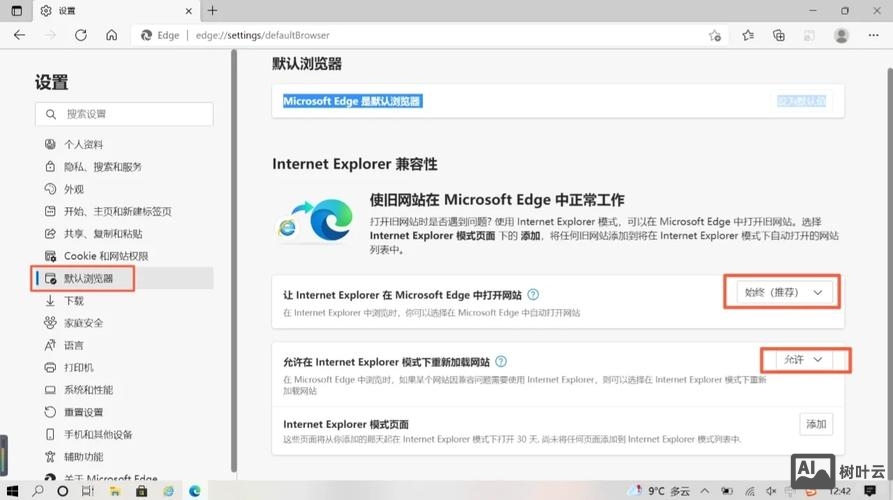Open the tab actions menu icon
This screenshot has height=500, width=893.
(17, 10)
